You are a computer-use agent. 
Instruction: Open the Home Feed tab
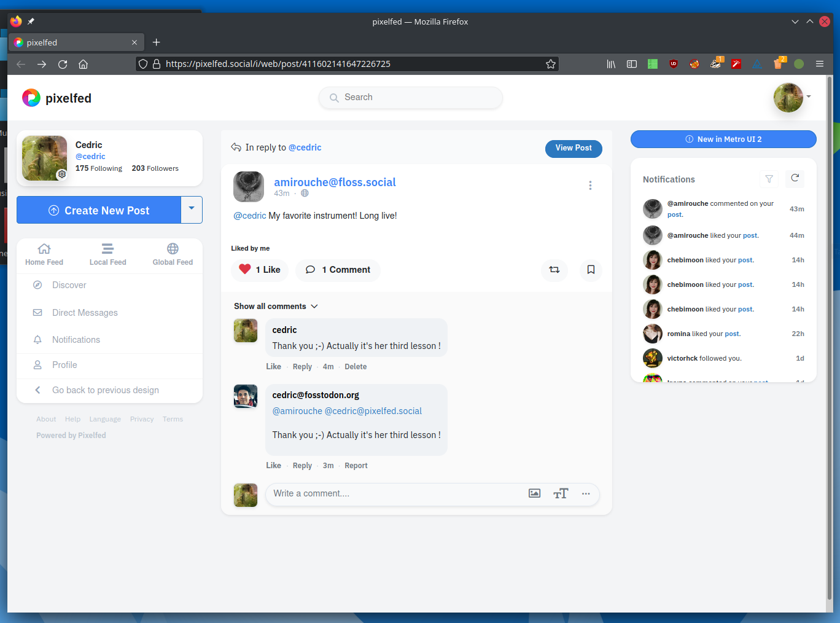pos(44,254)
